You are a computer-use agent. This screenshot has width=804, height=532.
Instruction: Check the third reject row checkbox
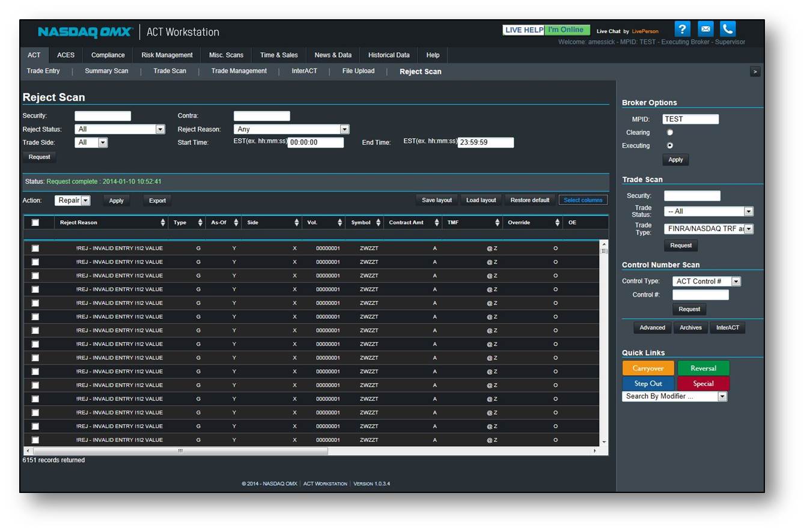(35, 276)
